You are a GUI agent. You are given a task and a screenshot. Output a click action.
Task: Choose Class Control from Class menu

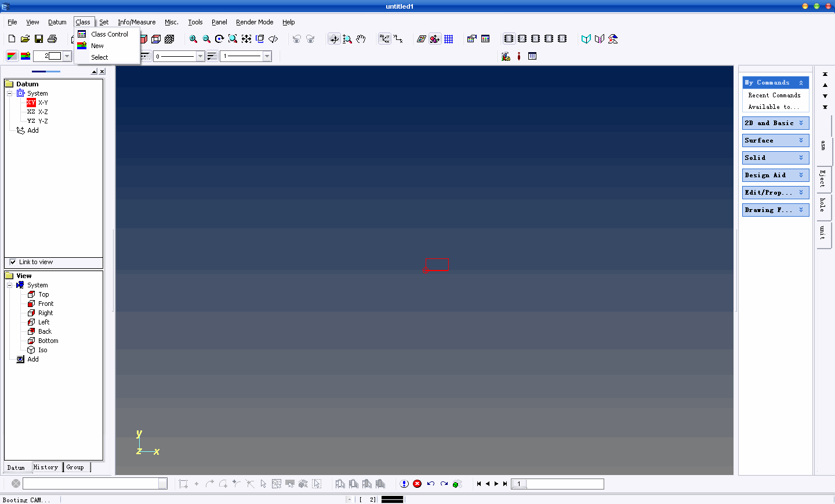[x=108, y=34]
